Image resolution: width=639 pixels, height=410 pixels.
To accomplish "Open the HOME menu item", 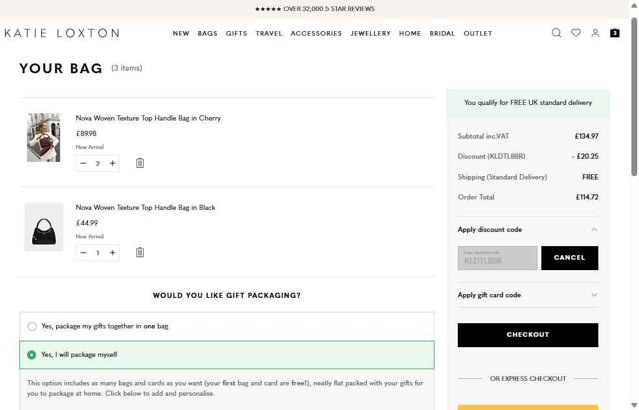I will click(410, 33).
